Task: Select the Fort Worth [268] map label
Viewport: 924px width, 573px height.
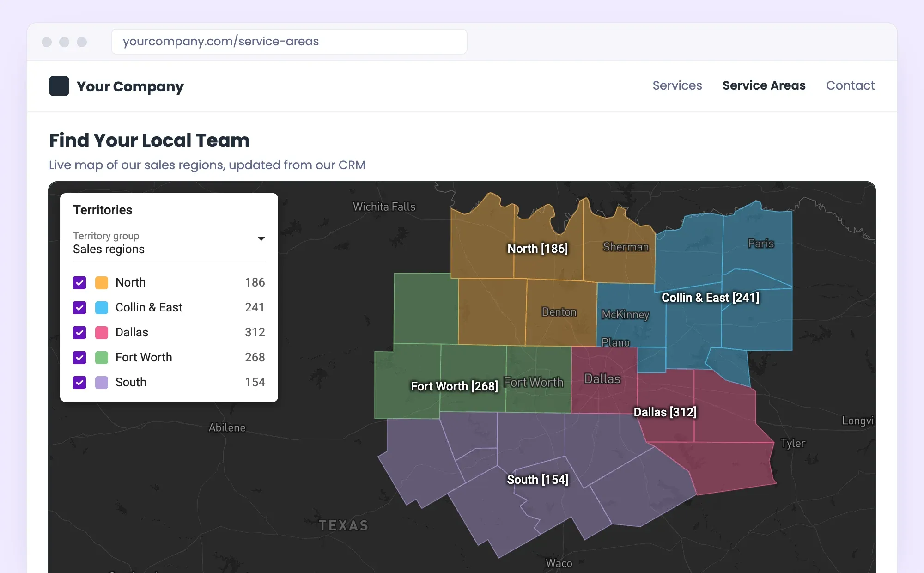Action: pyautogui.click(x=455, y=386)
